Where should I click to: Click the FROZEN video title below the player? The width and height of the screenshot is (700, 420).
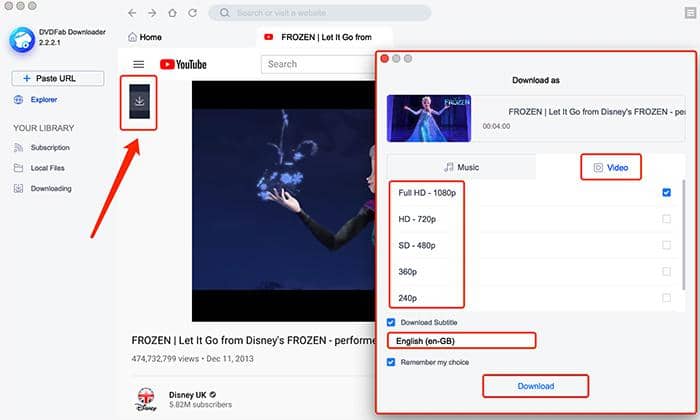click(x=254, y=341)
